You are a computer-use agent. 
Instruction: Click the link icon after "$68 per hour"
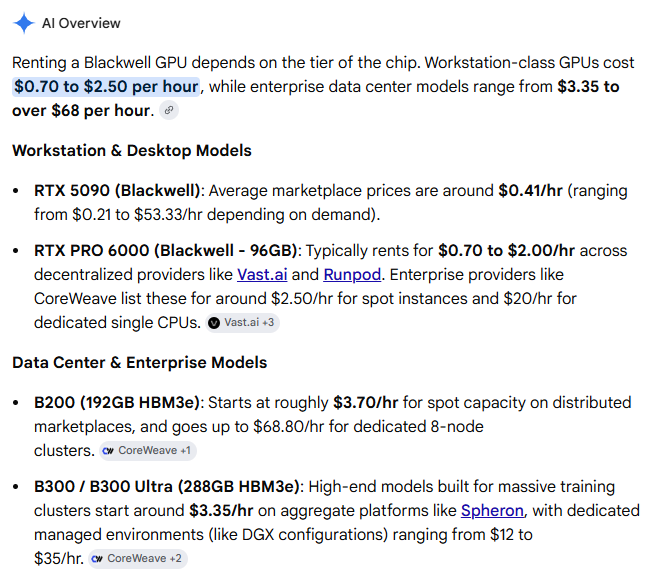[x=169, y=111]
